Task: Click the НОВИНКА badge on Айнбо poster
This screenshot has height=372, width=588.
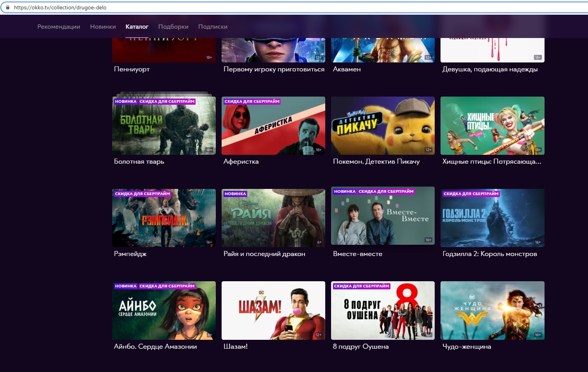Action: click(126, 286)
